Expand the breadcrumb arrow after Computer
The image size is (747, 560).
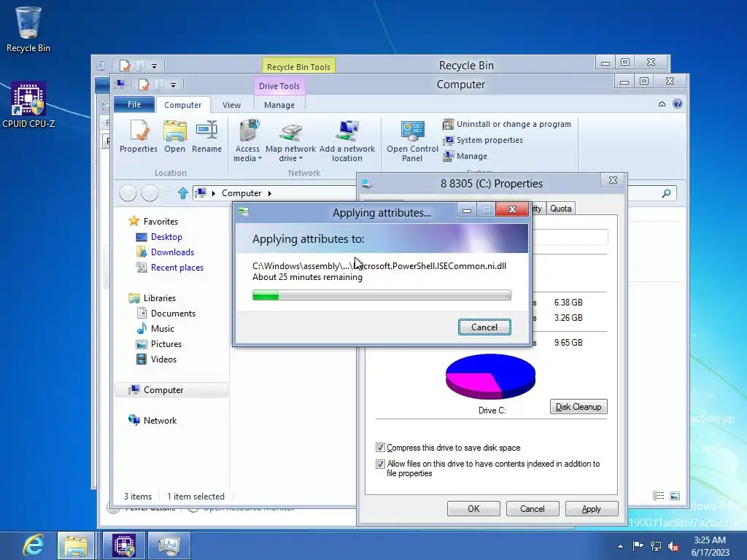pos(270,193)
